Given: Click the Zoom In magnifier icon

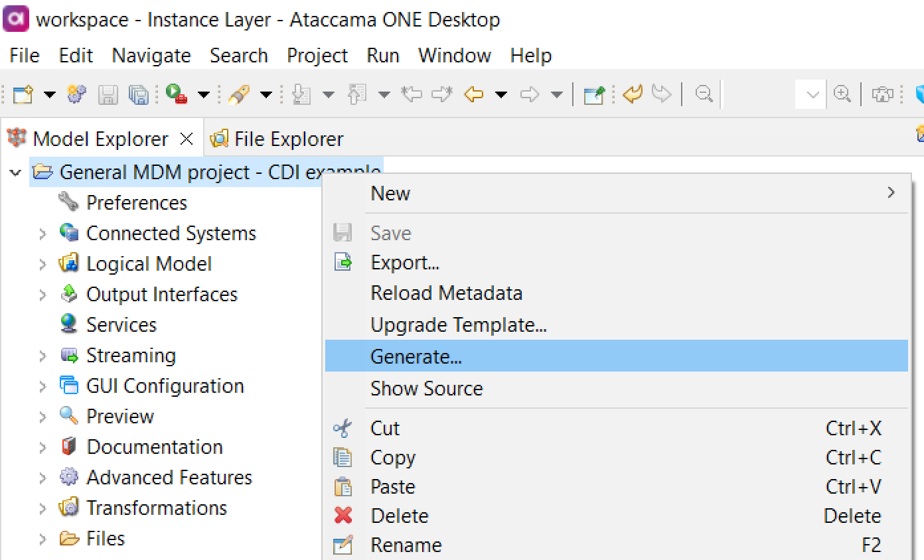Looking at the screenshot, I should click(842, 94).
